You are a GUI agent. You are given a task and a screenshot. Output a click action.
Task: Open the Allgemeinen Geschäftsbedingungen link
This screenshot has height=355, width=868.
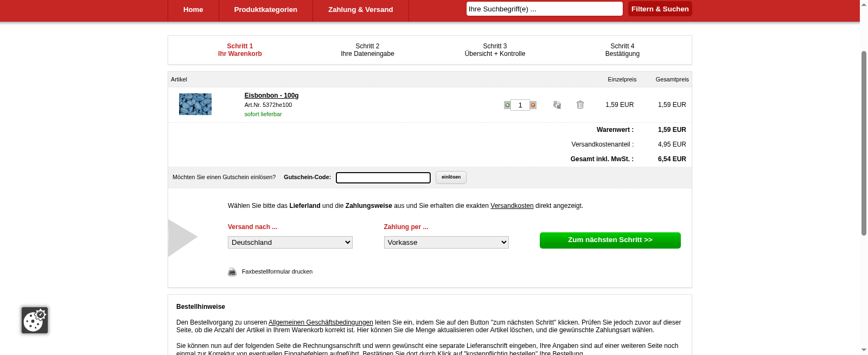point(321,322)
